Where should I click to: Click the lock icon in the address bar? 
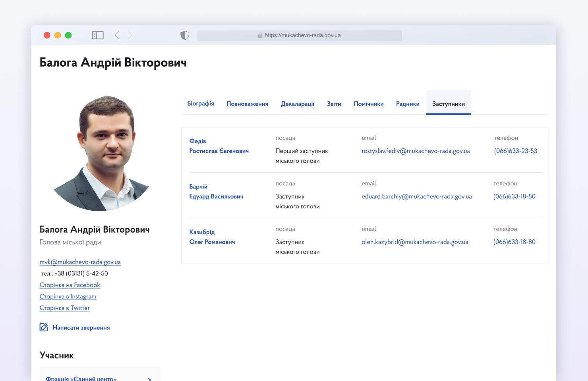point(260,35)
